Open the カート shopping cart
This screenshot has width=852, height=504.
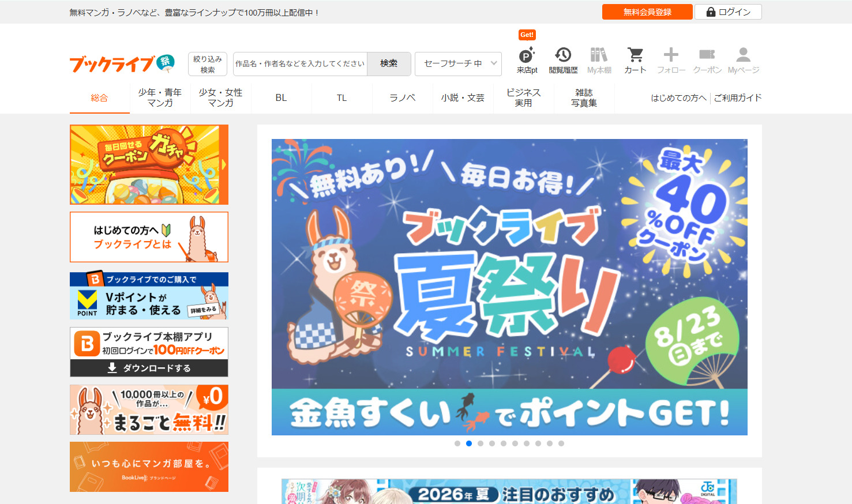[635, 61]
